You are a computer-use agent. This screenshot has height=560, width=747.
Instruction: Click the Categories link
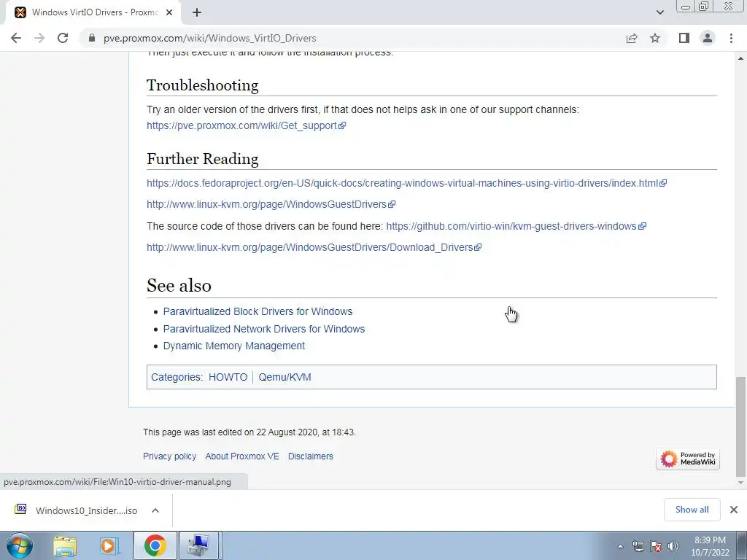point(176,377)
